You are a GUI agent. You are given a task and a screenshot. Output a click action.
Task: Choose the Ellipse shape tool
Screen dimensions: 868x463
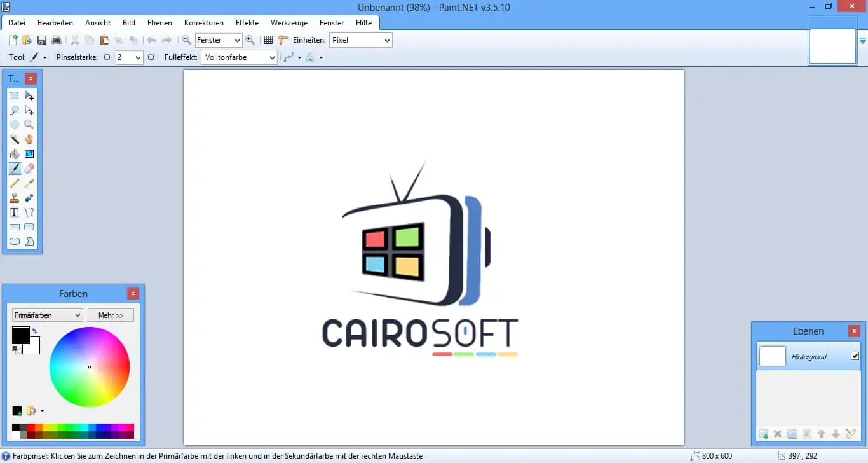[15, 242]
